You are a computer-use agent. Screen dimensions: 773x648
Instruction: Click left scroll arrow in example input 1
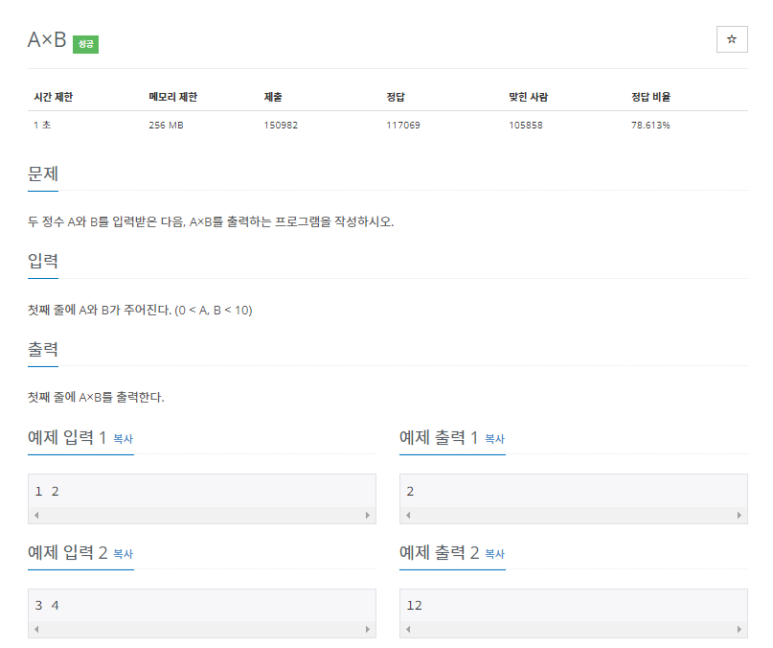(36, 515)
